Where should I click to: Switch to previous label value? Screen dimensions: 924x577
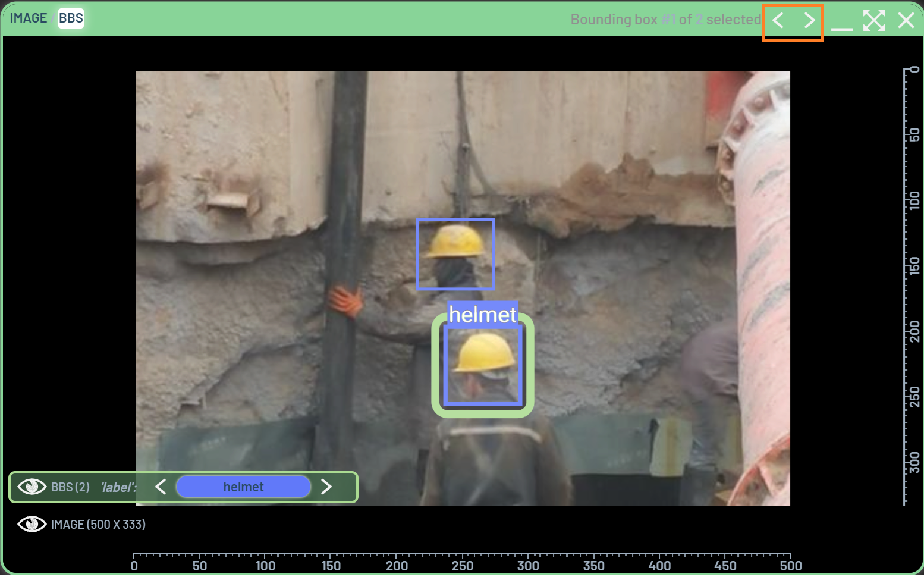click(x=161, y=487)
